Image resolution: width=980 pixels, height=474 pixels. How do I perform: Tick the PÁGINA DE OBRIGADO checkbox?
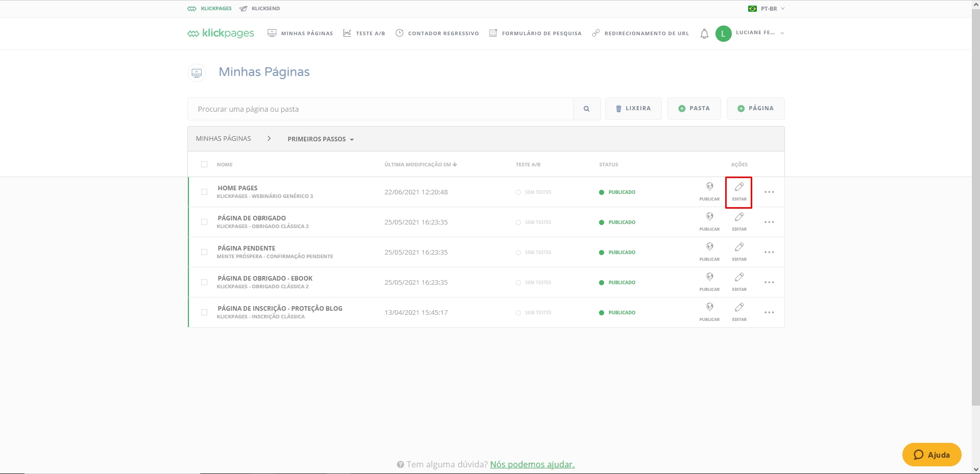click(x=204, y=222)
